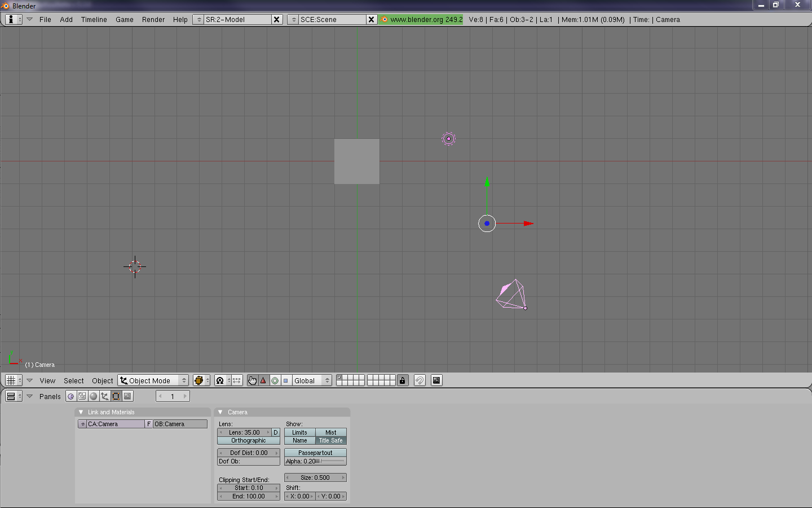Collapse the Buttons window menus triangle
This screenshot has width=812, height=508.
pos(29,396)
